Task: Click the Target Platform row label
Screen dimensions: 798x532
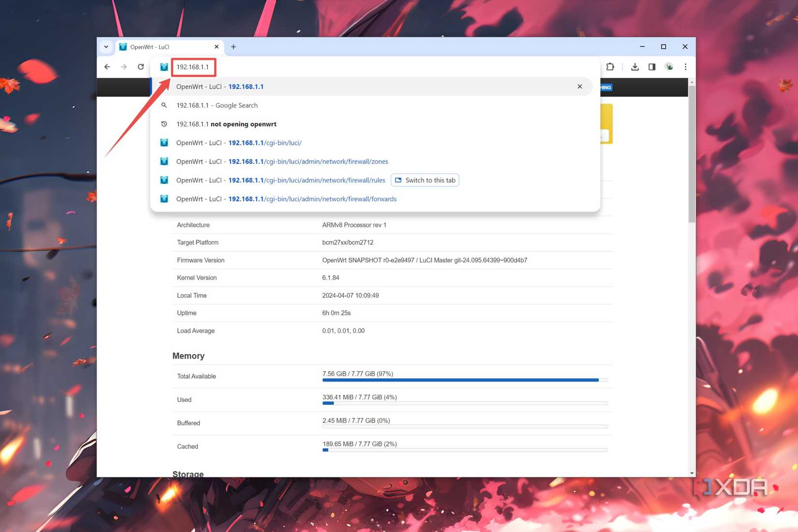Action: click(198, 242)
